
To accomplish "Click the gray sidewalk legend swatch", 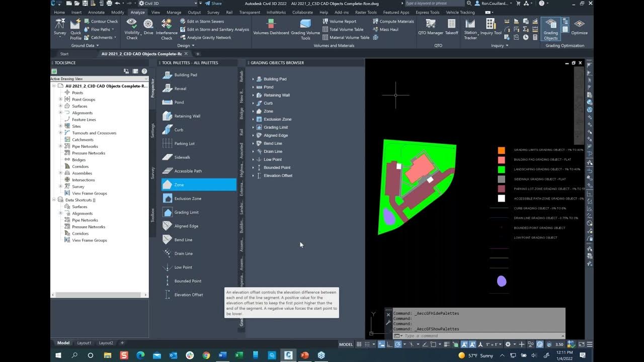I will click(501, 179).
